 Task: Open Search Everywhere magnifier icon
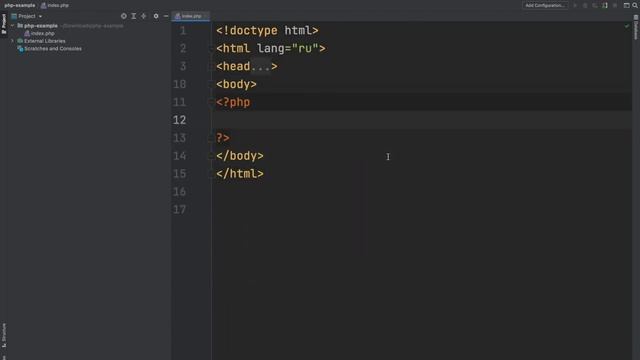(635, 5)
